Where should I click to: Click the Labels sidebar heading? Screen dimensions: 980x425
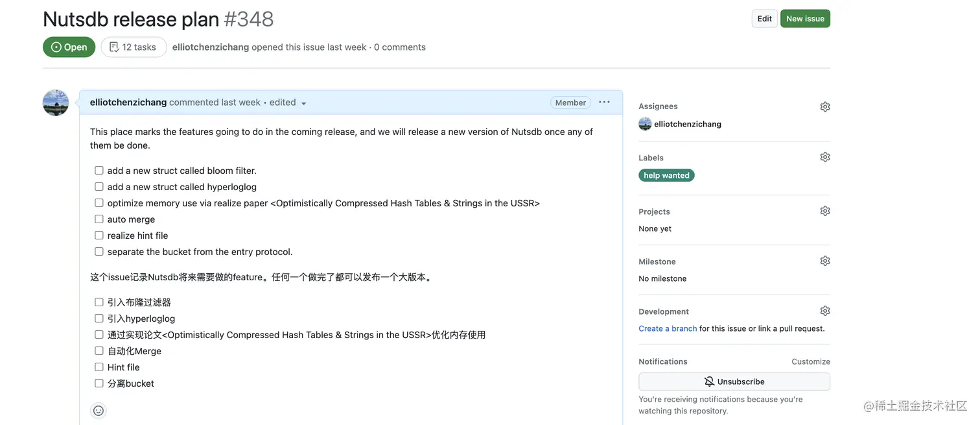[651, 158]
